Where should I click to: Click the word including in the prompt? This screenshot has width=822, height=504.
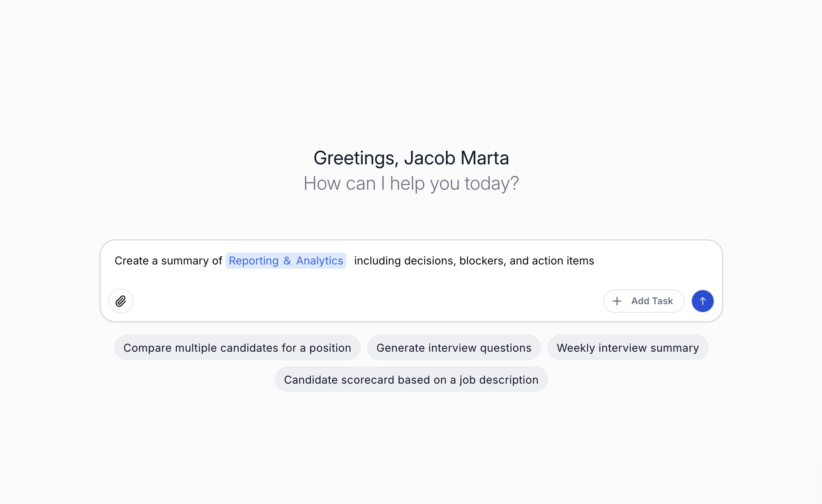[x=377, y=261]
